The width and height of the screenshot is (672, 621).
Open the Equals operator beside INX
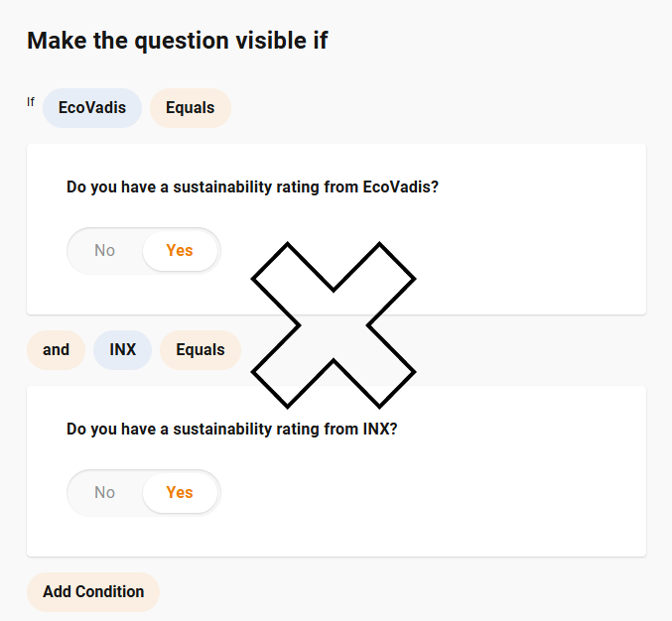pyautogui.click(x=201, y=350)
